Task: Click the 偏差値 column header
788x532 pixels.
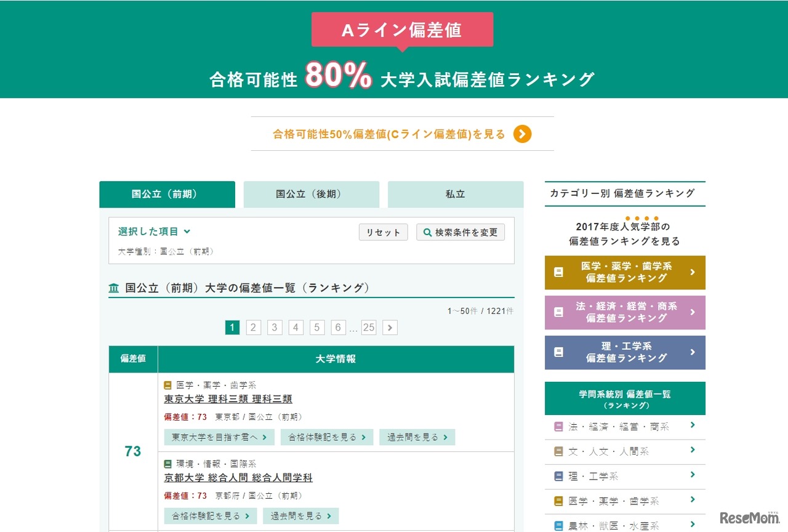Action: [x=133, y=359]
